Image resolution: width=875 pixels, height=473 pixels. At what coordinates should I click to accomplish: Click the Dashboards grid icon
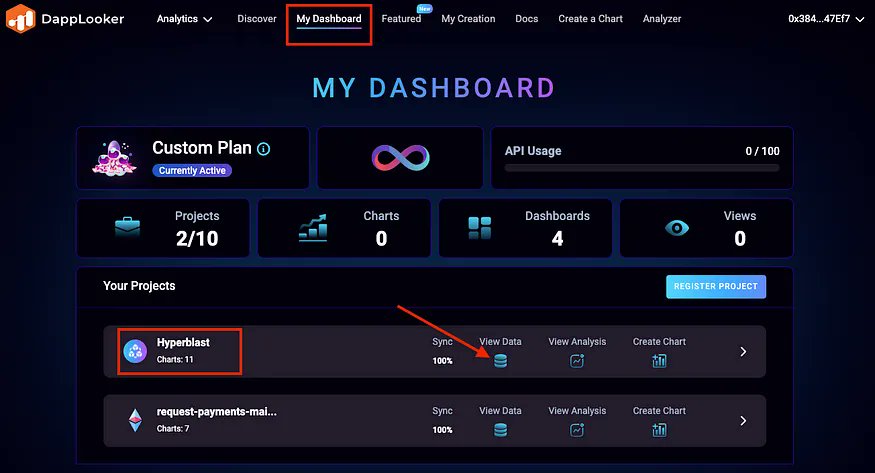point(479,228)
